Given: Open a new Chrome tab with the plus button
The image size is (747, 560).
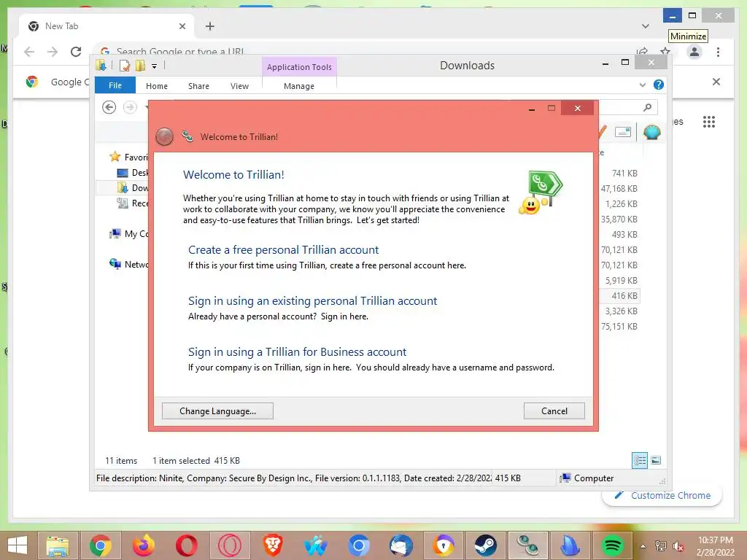Looking at the screenshot, I should (210, 26).
